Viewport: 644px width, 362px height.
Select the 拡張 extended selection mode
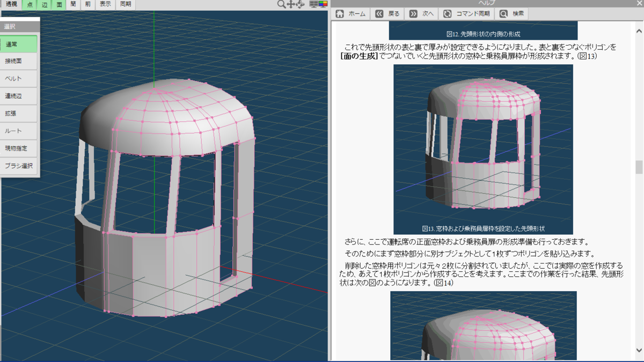point(19,114)
